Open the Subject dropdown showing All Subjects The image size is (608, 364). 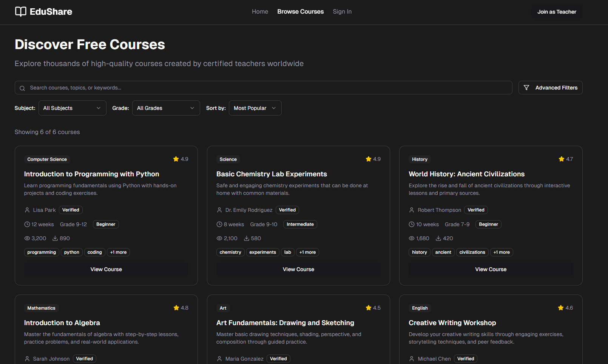pos(73,108)
